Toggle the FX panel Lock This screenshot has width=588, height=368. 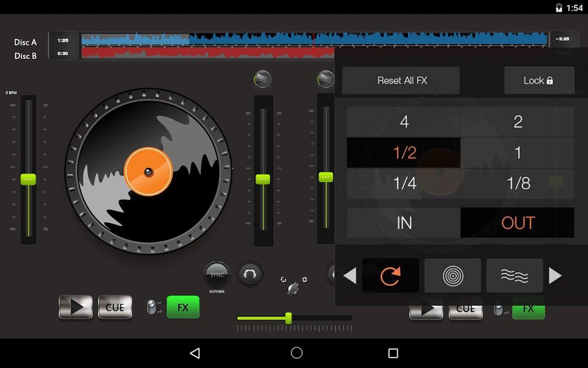coord(539,80)
